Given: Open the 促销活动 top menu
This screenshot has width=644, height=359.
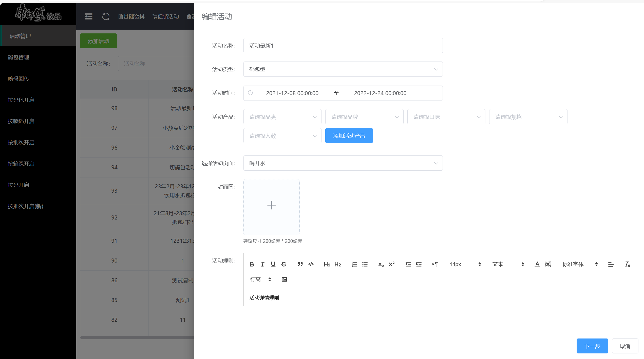Looking at the screenshot, I should point(166,17).
